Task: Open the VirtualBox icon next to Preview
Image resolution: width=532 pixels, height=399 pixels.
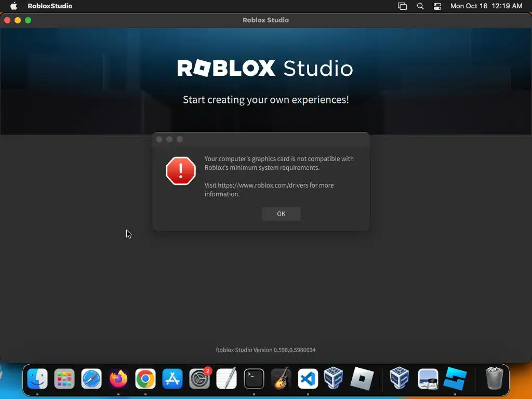Action: (399, 377)
